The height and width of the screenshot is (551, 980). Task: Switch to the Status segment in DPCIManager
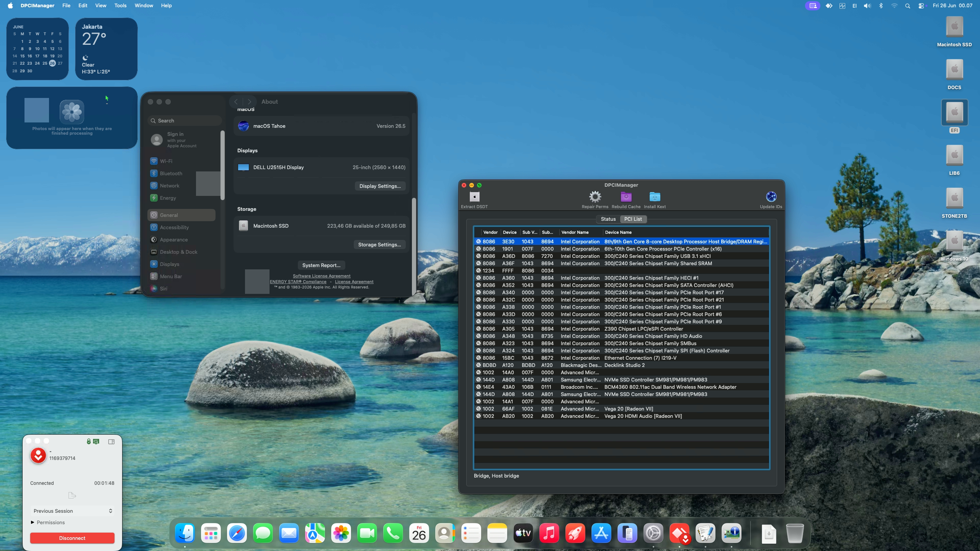[x=608, y=219]
